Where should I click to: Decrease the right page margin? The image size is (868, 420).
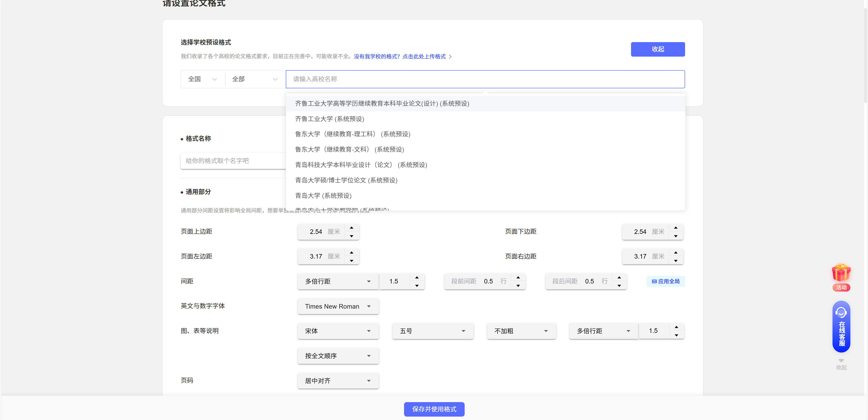676,261
